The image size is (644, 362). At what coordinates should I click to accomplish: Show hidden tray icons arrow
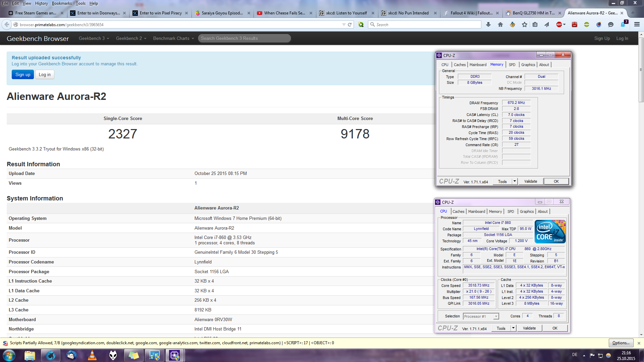[x=584, y=355]
